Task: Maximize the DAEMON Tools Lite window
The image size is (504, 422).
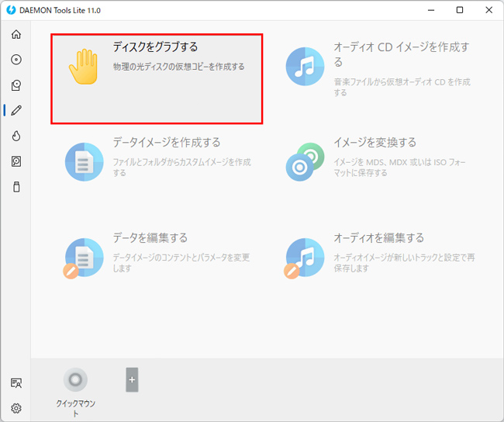Action: (460, 10)
